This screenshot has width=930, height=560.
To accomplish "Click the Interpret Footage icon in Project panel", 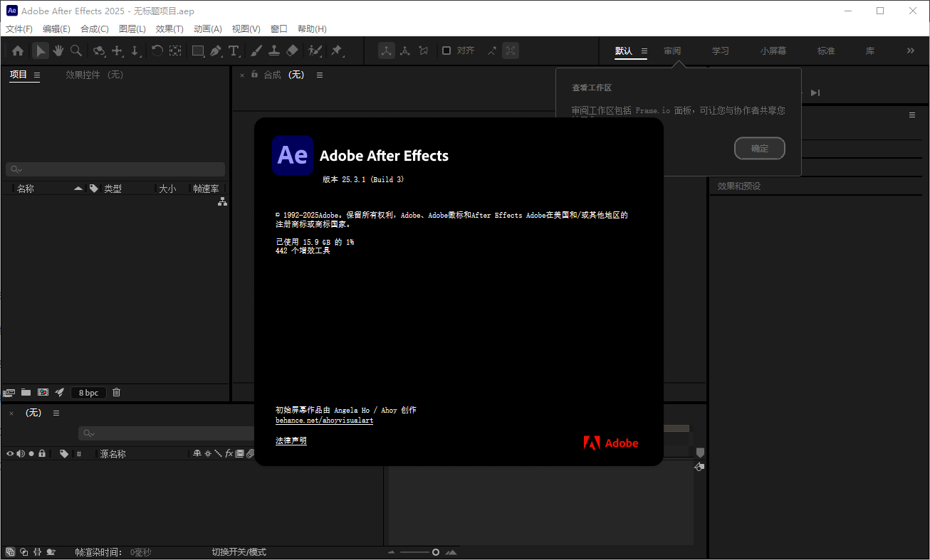I will 9,392.
